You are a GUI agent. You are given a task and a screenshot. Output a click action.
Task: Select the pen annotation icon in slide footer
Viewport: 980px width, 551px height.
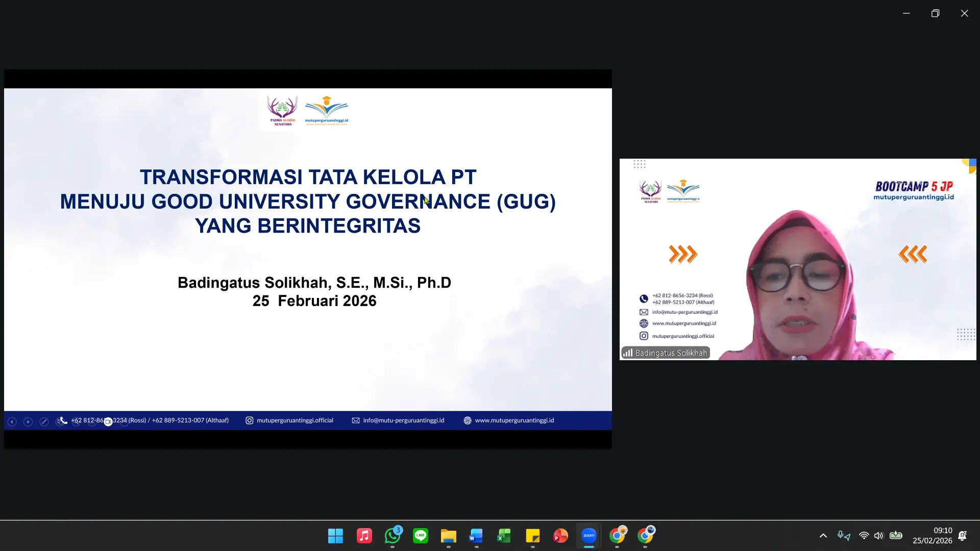[x=44, y=421]
